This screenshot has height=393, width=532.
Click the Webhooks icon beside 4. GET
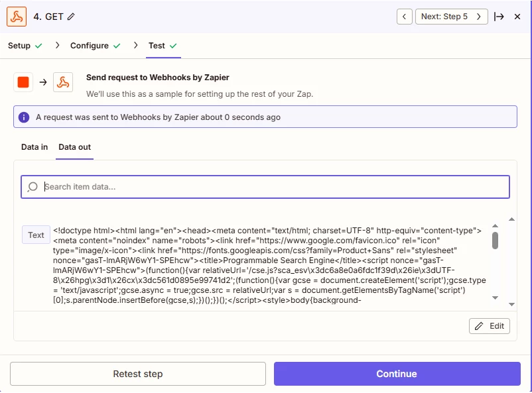(17, 17)
